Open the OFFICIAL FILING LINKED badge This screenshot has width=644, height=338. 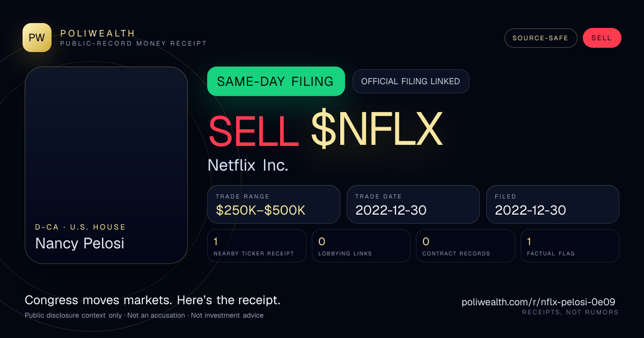411,82
